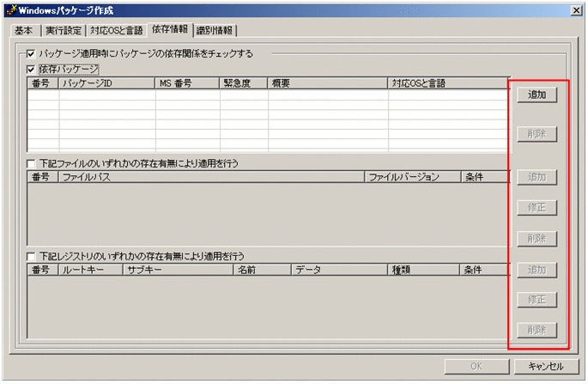Click 追加 for dependent packages list
This screenshot has width=588, height=384.
[x=537, y=94]
